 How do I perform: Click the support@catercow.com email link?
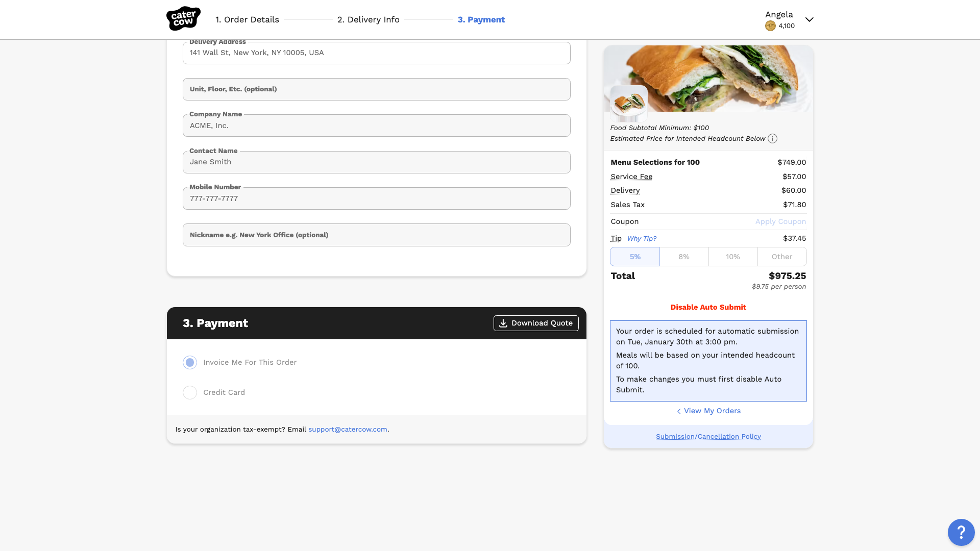click(348, 429)
